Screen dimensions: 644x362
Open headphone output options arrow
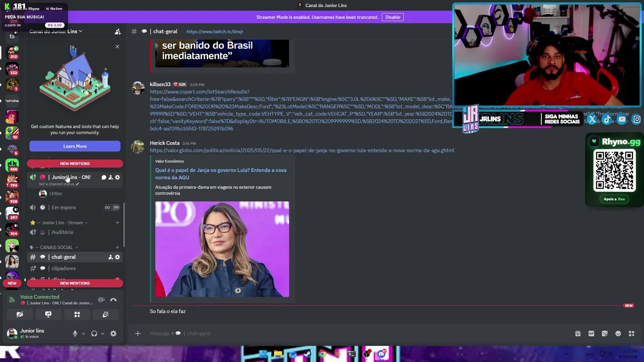(102, 333)
